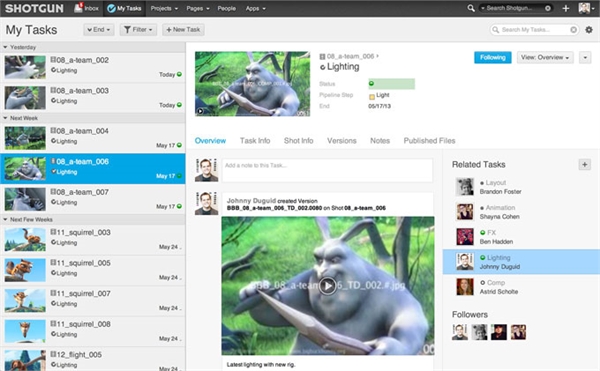Click Ben Hadden's avatar
This screenshot has height=371, width=600.
tap(465, 236)
